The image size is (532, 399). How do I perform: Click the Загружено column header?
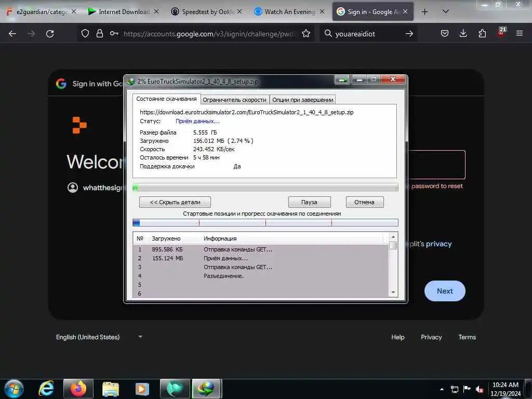point(166,238)
